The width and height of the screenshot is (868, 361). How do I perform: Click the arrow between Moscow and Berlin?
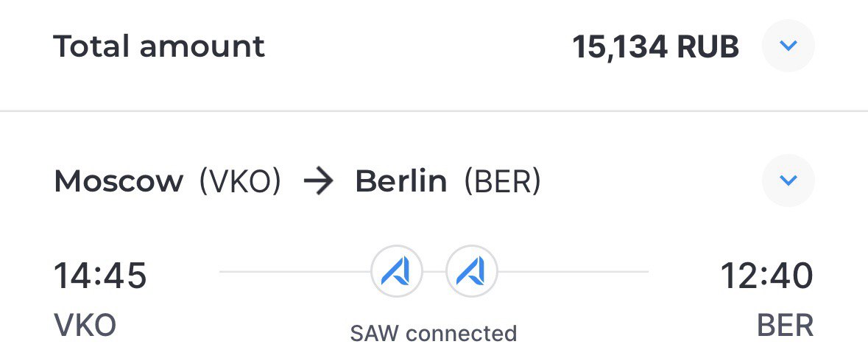pyautogui.click(x=319, y=182)
